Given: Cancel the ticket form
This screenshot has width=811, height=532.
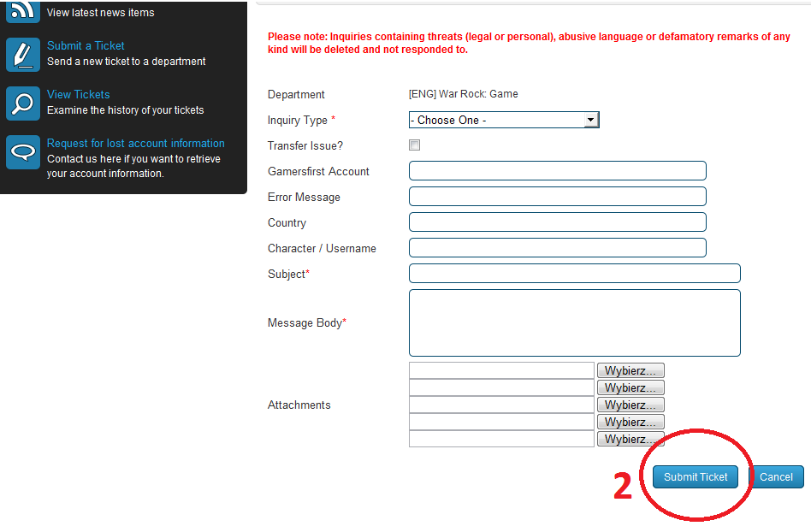Looking at the screenshot, I should tap(776, 476).
